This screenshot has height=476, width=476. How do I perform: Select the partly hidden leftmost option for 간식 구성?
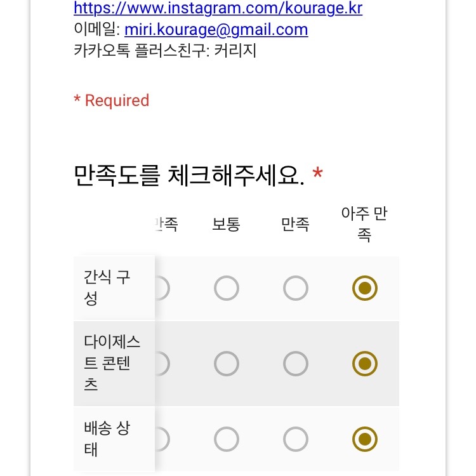(x=162, y=288)
